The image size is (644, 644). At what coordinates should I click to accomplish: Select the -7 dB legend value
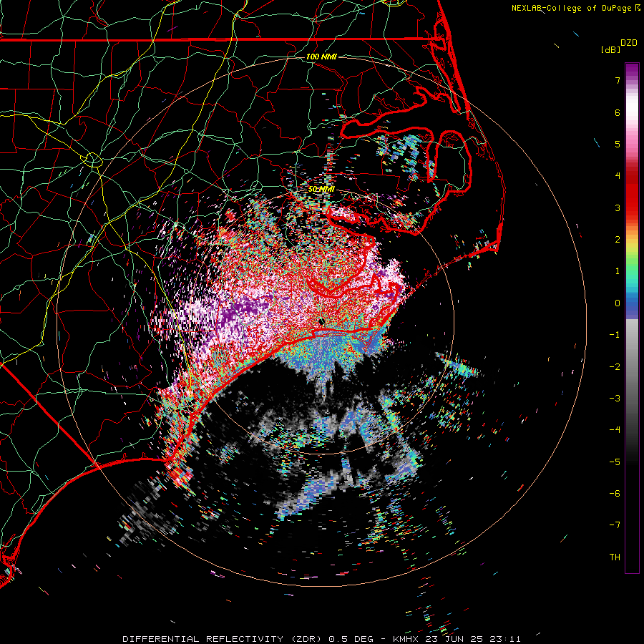click(615, 525)
